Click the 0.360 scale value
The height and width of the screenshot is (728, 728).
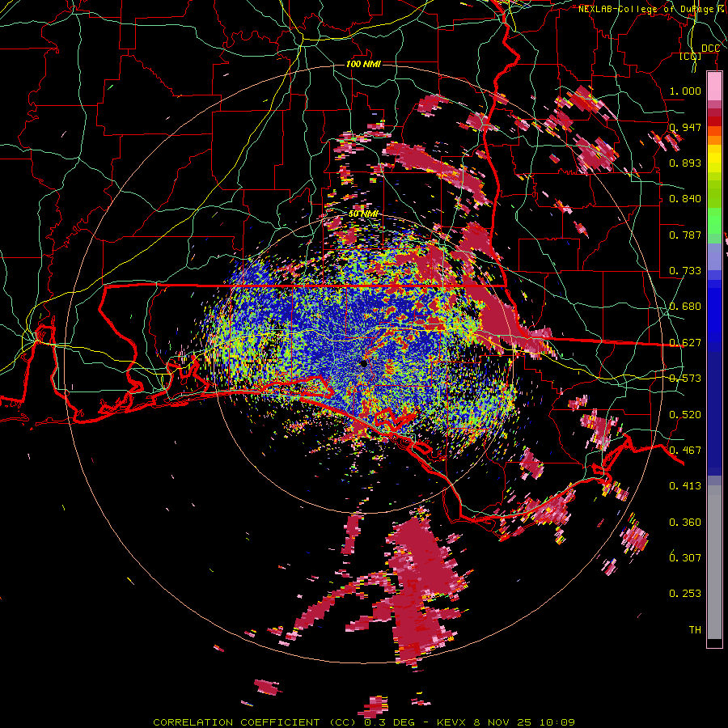click(685, 522)
